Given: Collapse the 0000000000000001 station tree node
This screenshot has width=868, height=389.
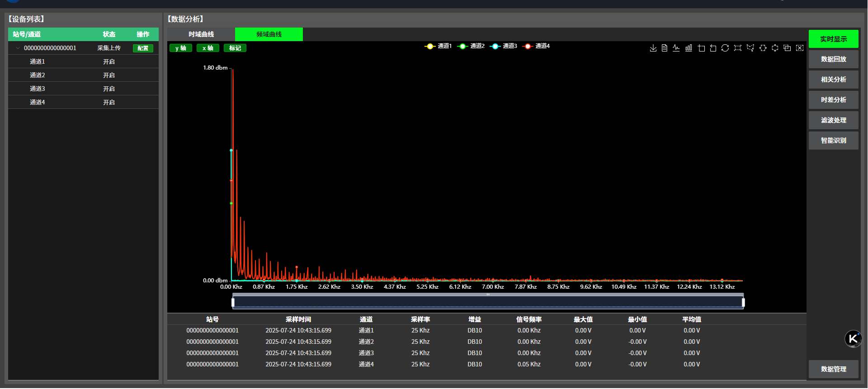Looking at the screenshot, I should pyautogui.click(x=18, y=48).
